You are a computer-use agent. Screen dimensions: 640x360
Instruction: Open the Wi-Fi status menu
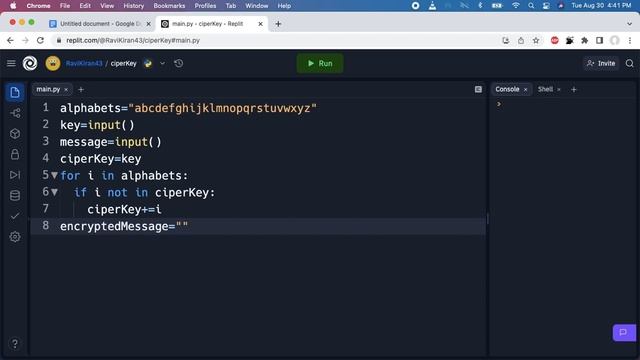[x=516, y=6]
